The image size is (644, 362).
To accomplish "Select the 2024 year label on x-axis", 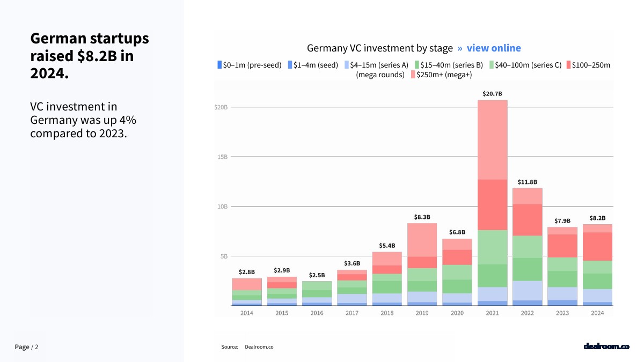I will pos(597,313).
